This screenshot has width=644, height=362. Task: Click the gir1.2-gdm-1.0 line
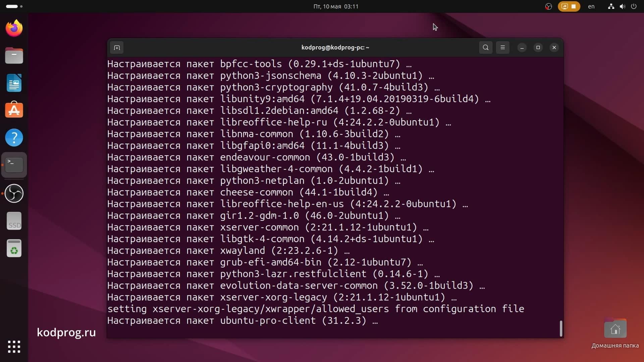(x=254, y=216)
